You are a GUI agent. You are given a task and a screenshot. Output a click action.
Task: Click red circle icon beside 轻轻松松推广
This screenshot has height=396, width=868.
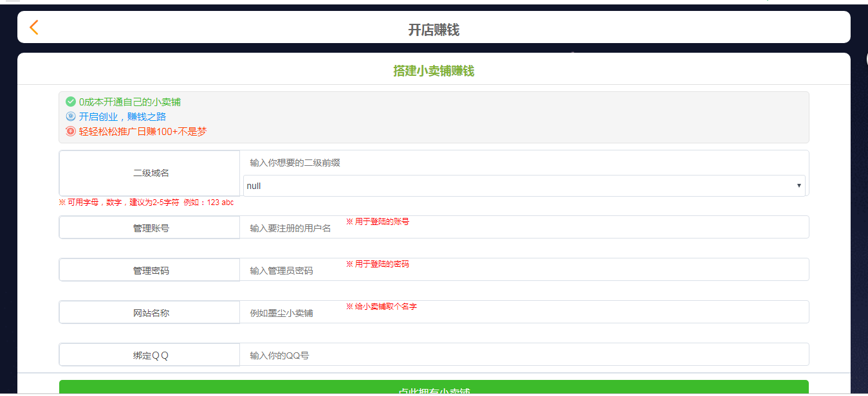coord(71,131)
